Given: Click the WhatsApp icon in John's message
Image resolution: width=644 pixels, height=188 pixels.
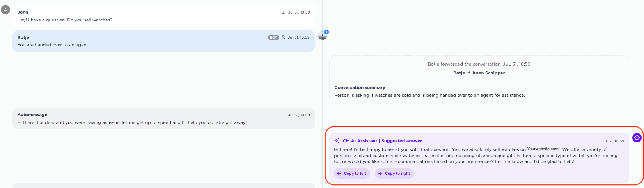Looking at the screenshot, I should tap(284, 12).
